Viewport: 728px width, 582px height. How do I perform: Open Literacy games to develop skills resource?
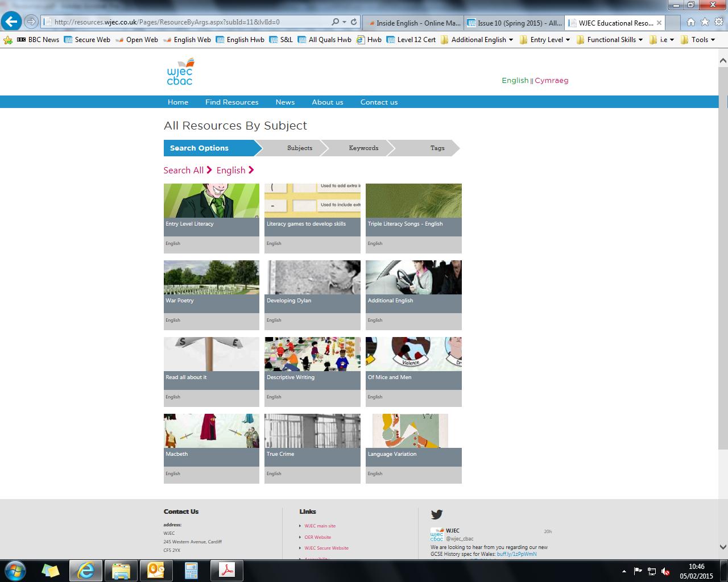pyautogui.click(x=312, y=218)
